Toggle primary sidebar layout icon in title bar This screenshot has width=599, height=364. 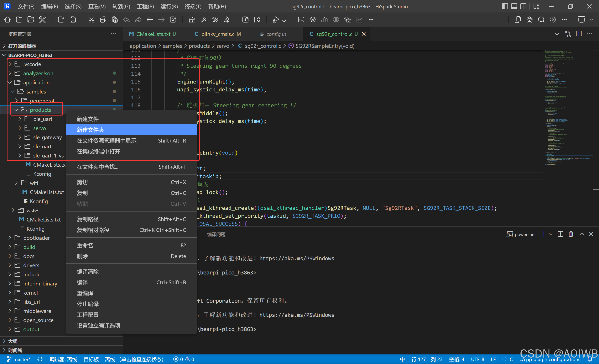coord(505,6)
